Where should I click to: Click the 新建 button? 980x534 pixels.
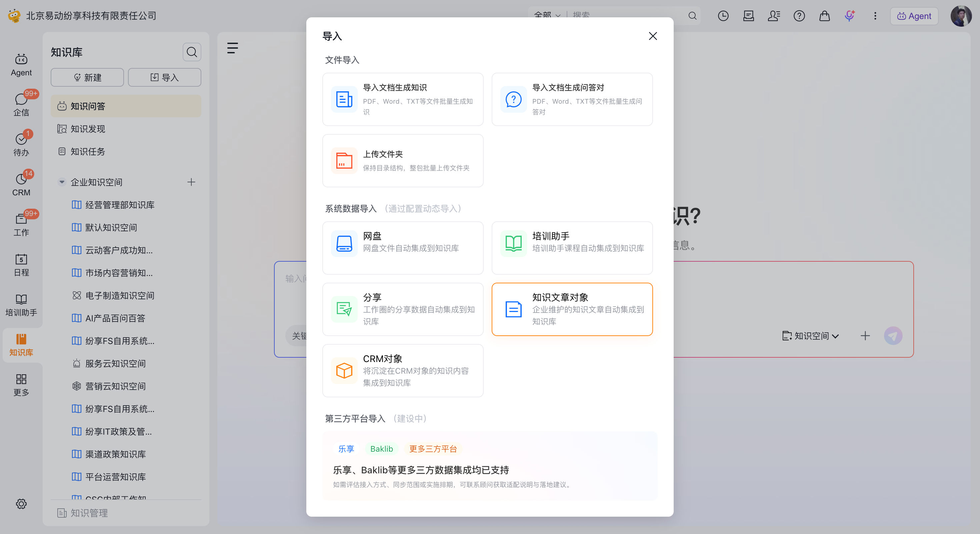click(87, 77)
